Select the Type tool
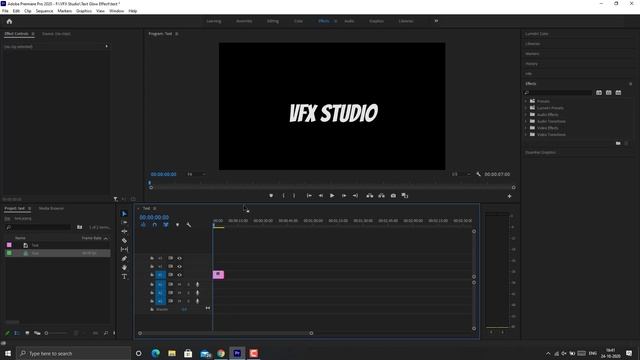Image resolution: width=640 pixels, height=360 pixels. click(124, 277)
